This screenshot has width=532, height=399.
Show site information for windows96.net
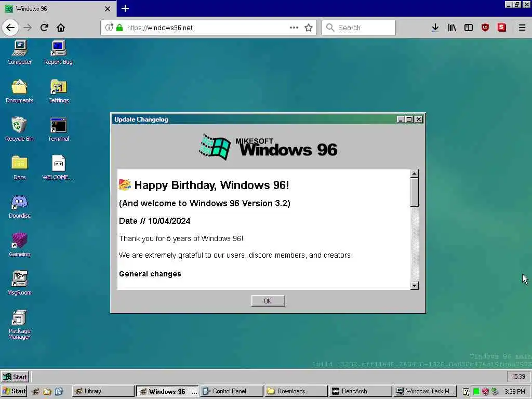click(x=109, y=28)
